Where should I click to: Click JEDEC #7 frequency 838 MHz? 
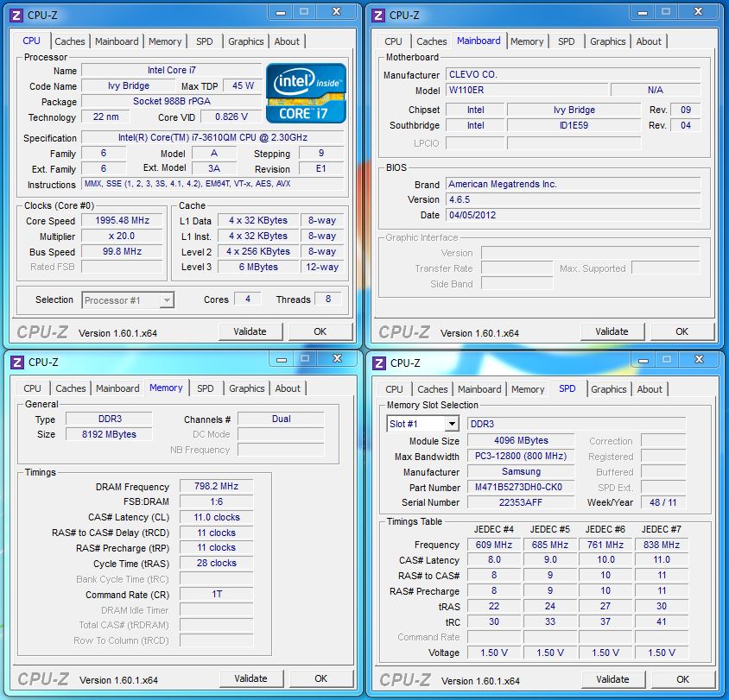[662, 545]
